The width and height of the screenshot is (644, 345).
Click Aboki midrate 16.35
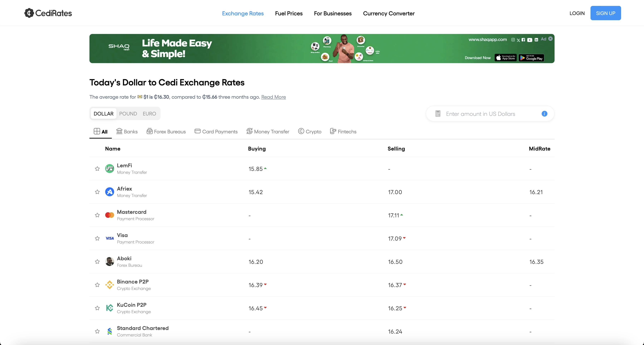(536, 262)
